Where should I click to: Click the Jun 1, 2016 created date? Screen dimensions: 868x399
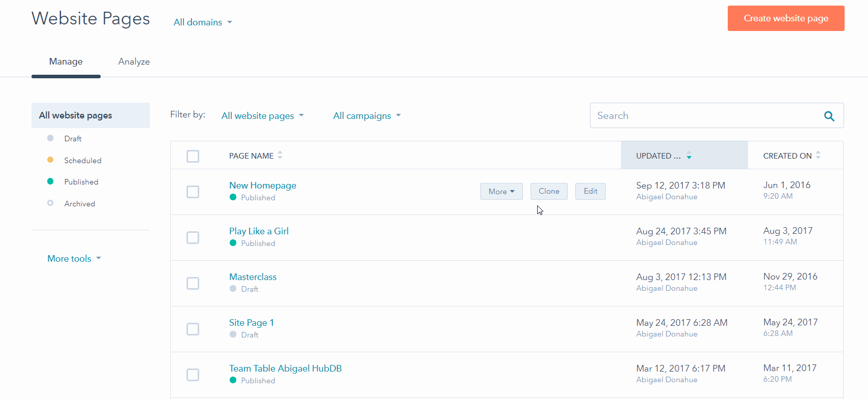(x=787, y=185)
